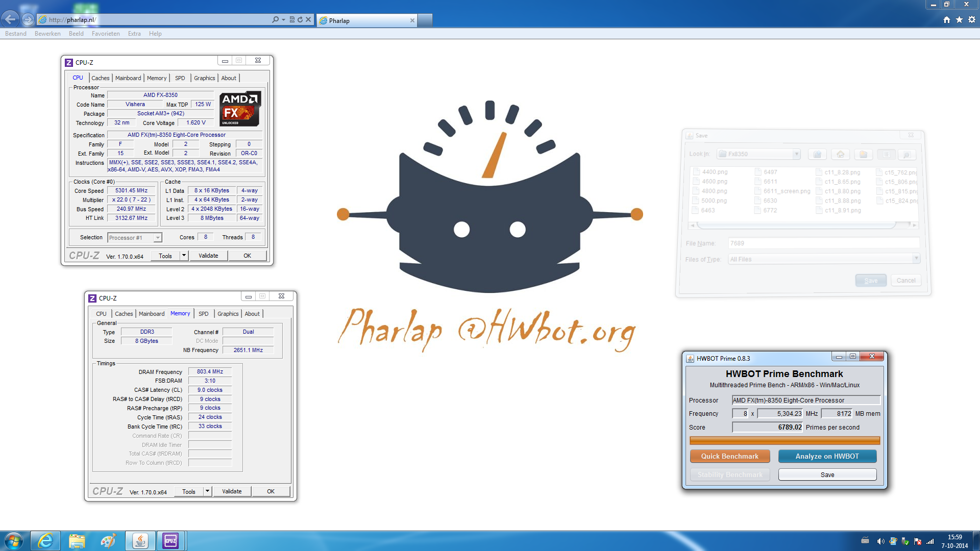Viewport: 980px width, 551px height.
Task: Open the Extra menu
Action: pos(134,34)
